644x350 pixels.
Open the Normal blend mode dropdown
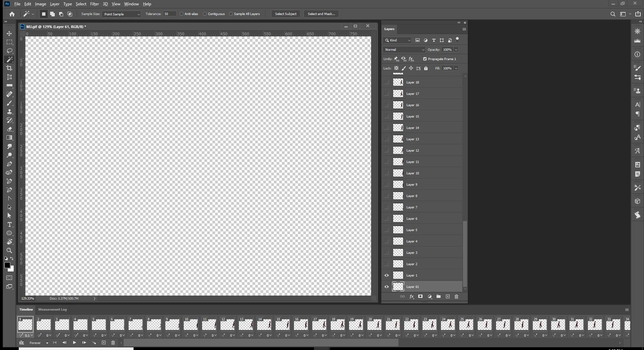404,49
